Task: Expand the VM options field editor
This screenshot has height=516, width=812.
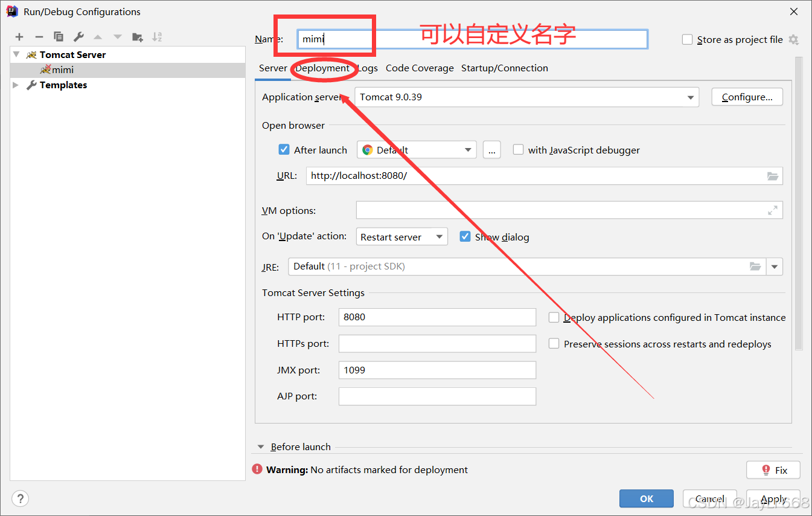Action: click(773, 210)
